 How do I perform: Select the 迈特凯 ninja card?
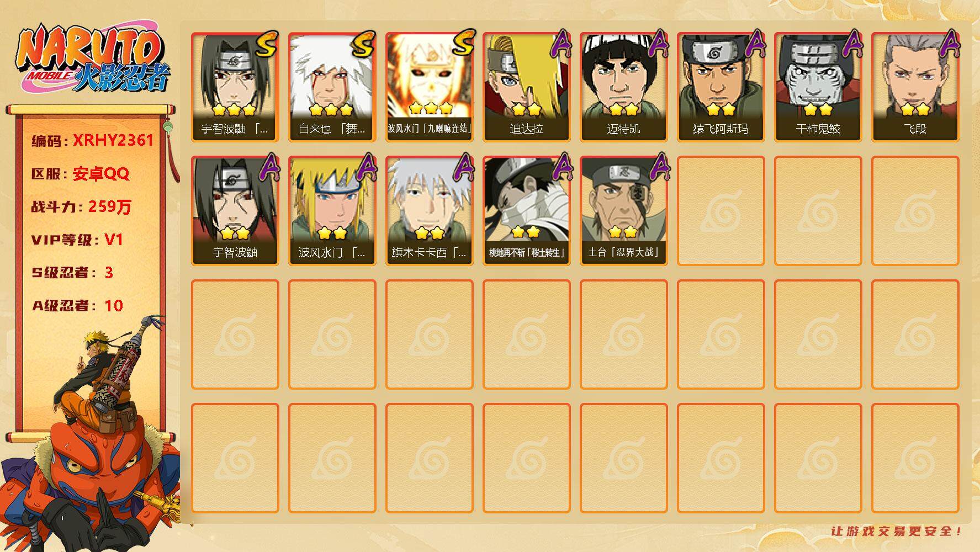624,87
